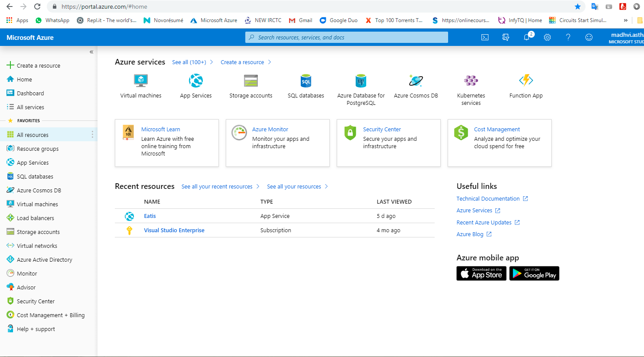This screenshot has height=357, width=644.
Task: Open All resources options ellipsis
Action: coord(92,135)
